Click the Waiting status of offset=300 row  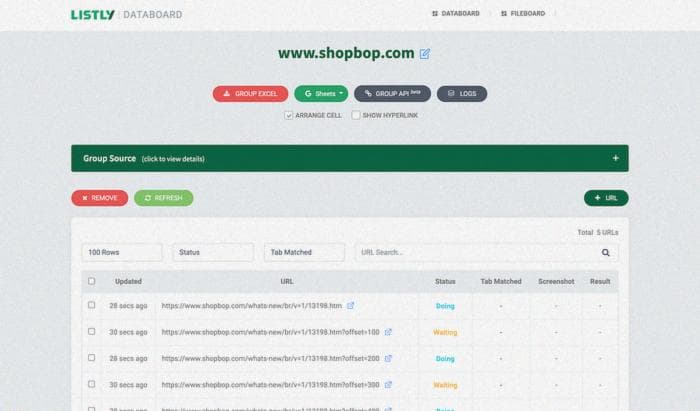445,385
